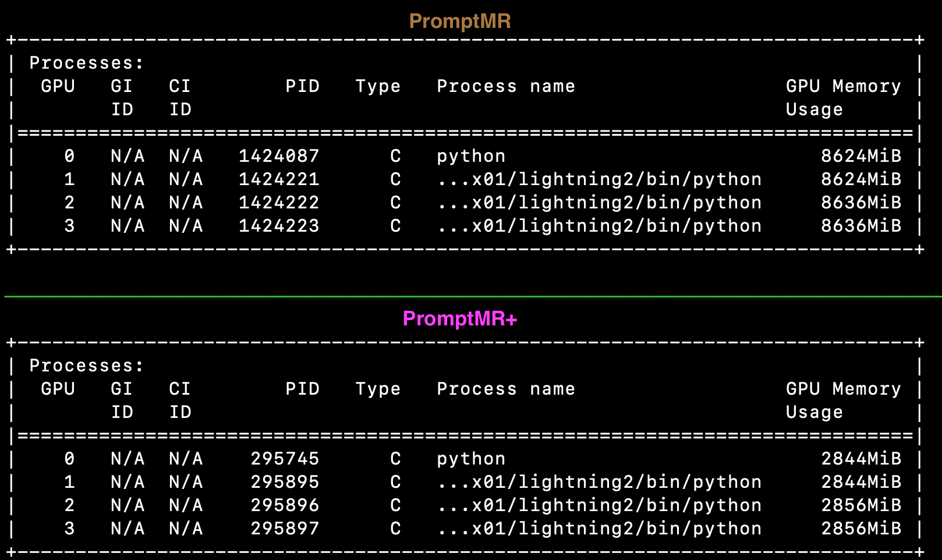Click the lightning2/bin/python path in PID 295896 row
Screen dimensions: 942x560
[x=599, y=506]
